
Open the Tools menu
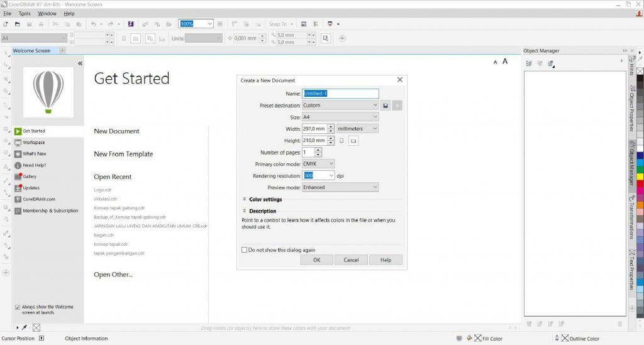[25, 13]
